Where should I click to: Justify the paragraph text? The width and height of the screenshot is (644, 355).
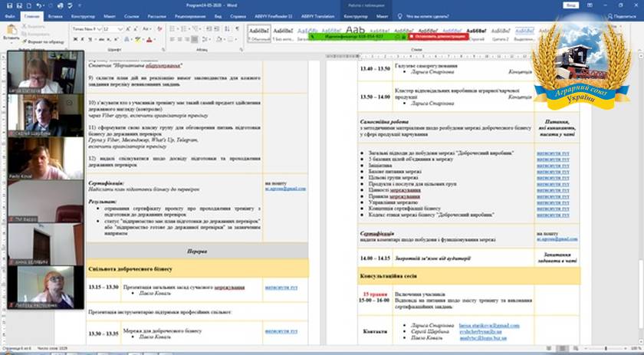coord(194,39)
